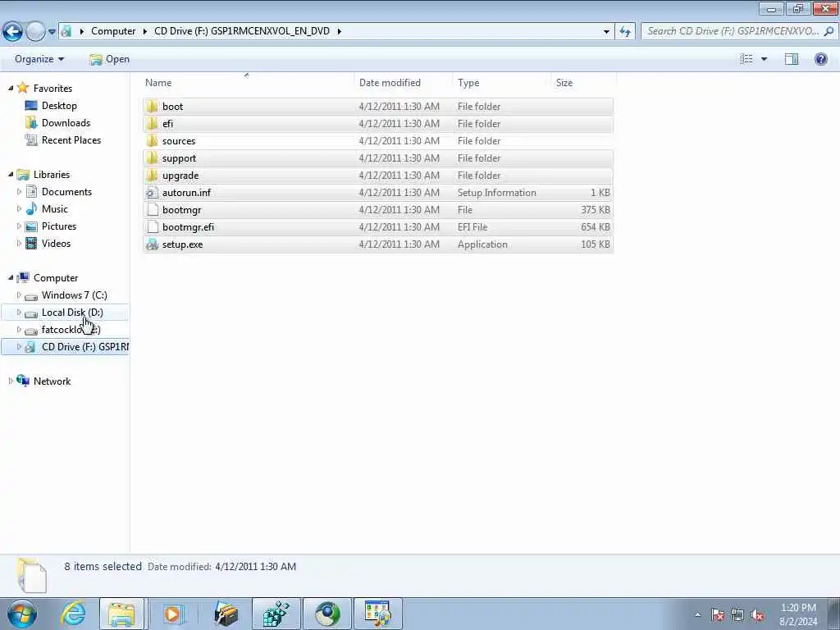The image size is (840, 630).
Task: Select the boot folder icon
Action: (x=152, y=106)
